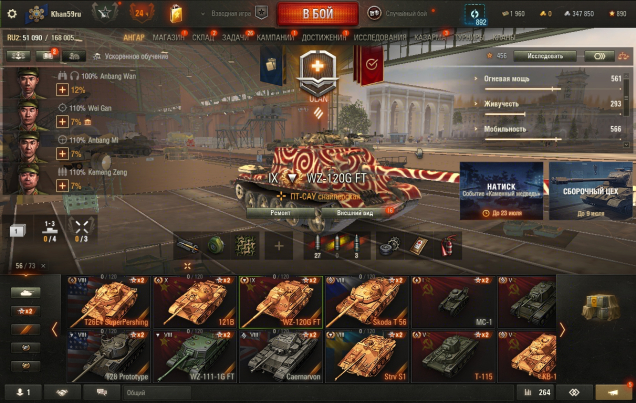The width and height of the screenshot is (636, 403).
Task: Click the reward crate in carousel
Action: [601, 307]
